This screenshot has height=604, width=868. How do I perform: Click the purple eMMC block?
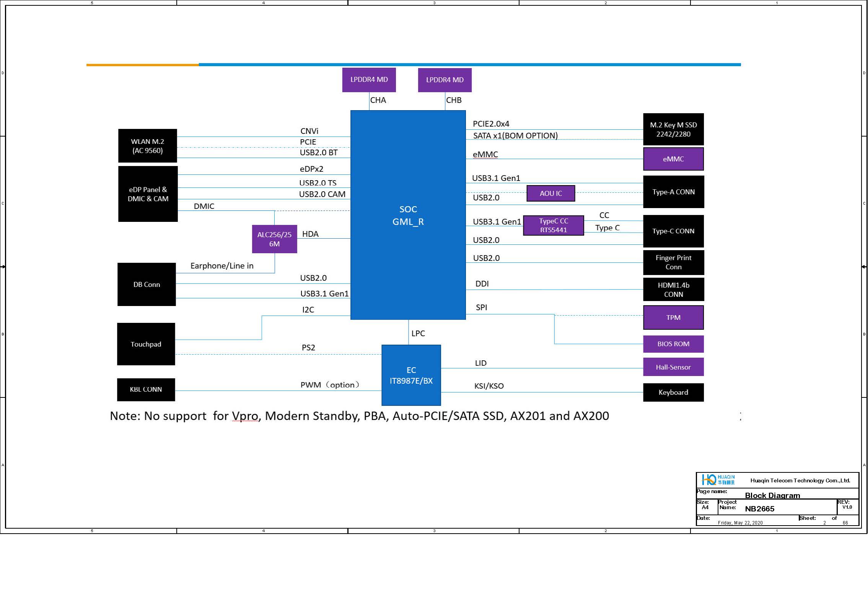coord(673,159)
